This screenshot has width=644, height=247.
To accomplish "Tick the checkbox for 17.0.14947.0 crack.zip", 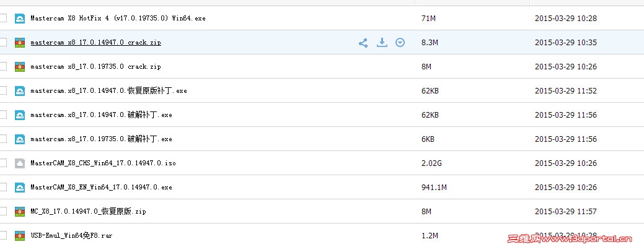I will pos(3,42).
